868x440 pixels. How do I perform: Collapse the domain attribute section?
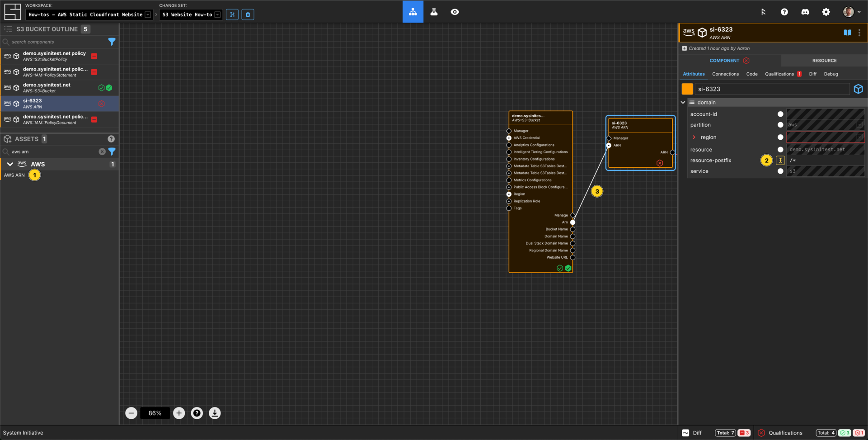(x=683, y=103)
